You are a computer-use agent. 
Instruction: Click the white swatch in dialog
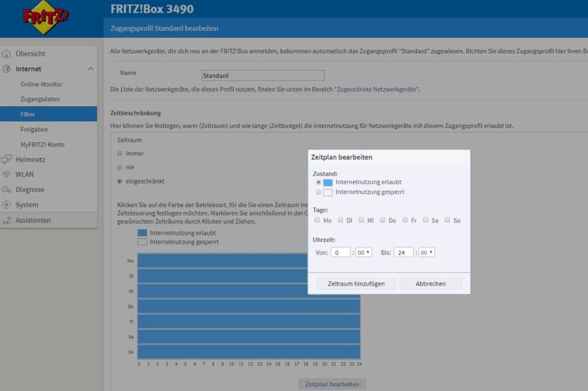tap(328, 192)
